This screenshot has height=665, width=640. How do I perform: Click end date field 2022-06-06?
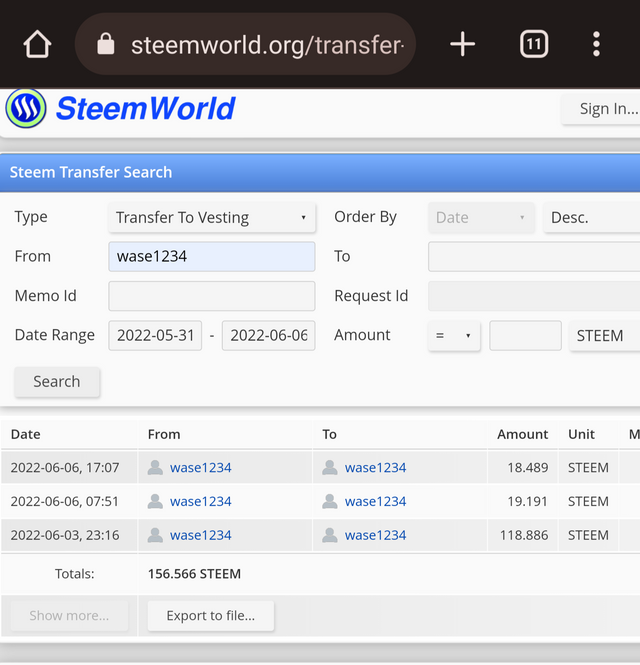pos(268,335)
